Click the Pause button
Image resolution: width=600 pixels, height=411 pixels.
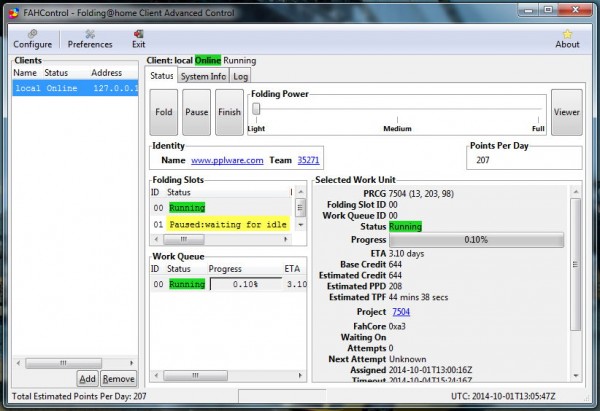(x=196, y=112)
